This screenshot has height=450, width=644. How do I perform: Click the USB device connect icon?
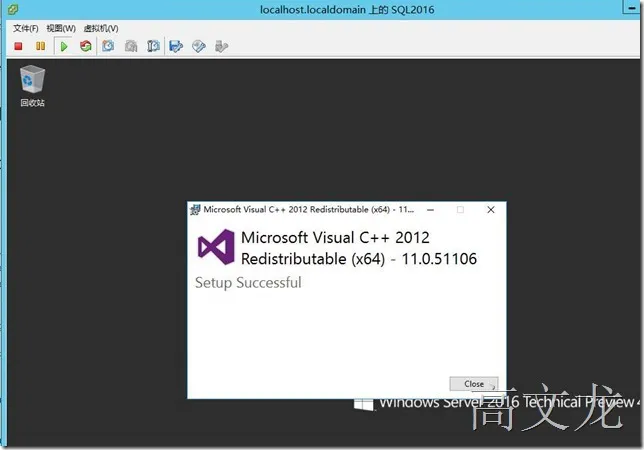tap(221, 46)
